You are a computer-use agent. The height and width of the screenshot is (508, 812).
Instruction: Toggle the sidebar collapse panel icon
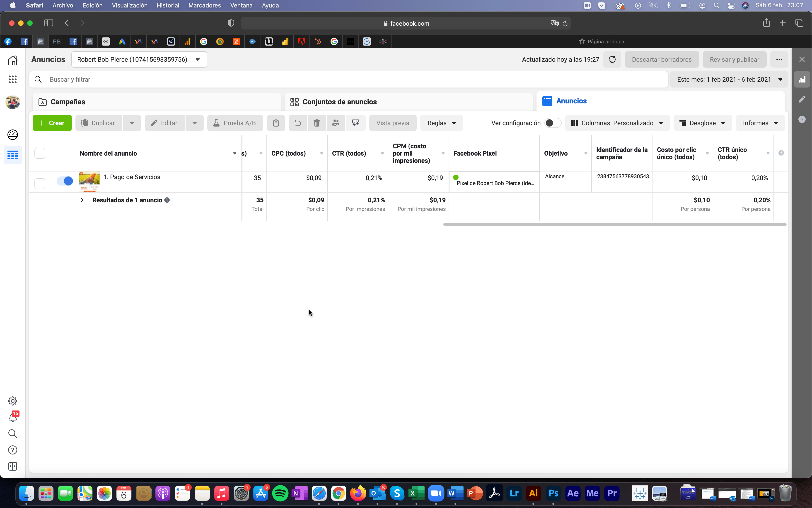pyautogui.click(x=13, y=466)
